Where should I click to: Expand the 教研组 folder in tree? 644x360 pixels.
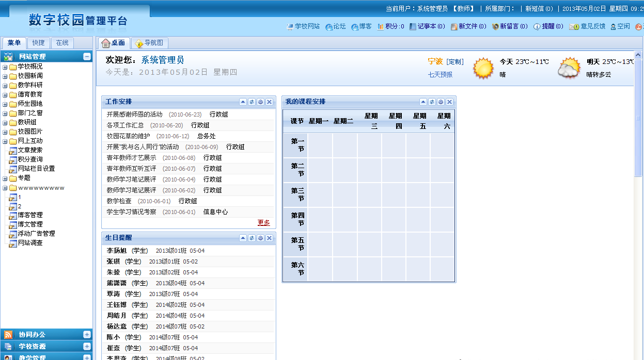5,123
